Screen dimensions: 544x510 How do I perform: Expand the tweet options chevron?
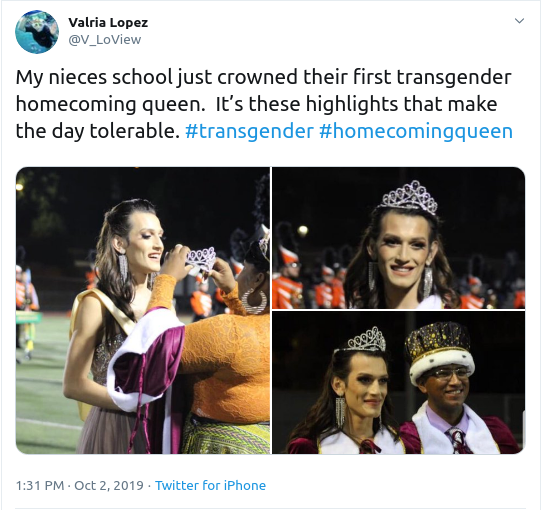coord(519,21)
